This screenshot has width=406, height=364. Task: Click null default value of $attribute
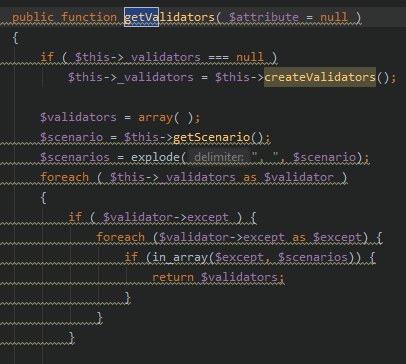click(x=334, y=17)
